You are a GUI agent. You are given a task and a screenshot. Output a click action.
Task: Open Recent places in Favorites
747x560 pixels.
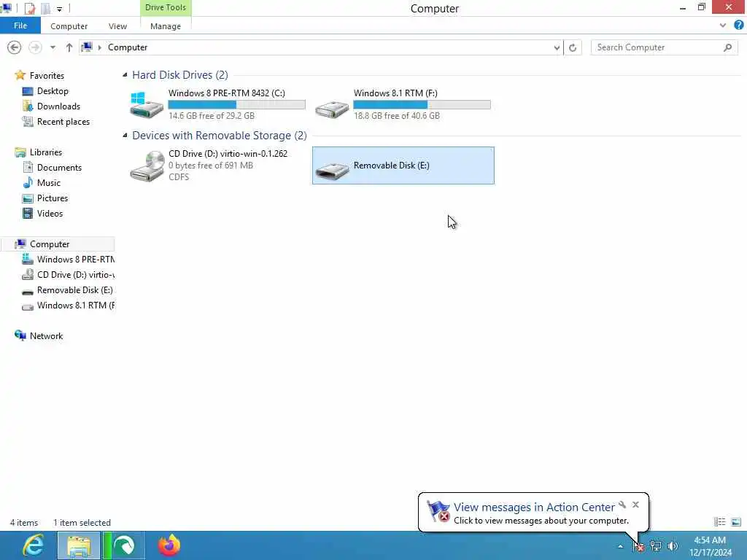(x=63, y=122)
